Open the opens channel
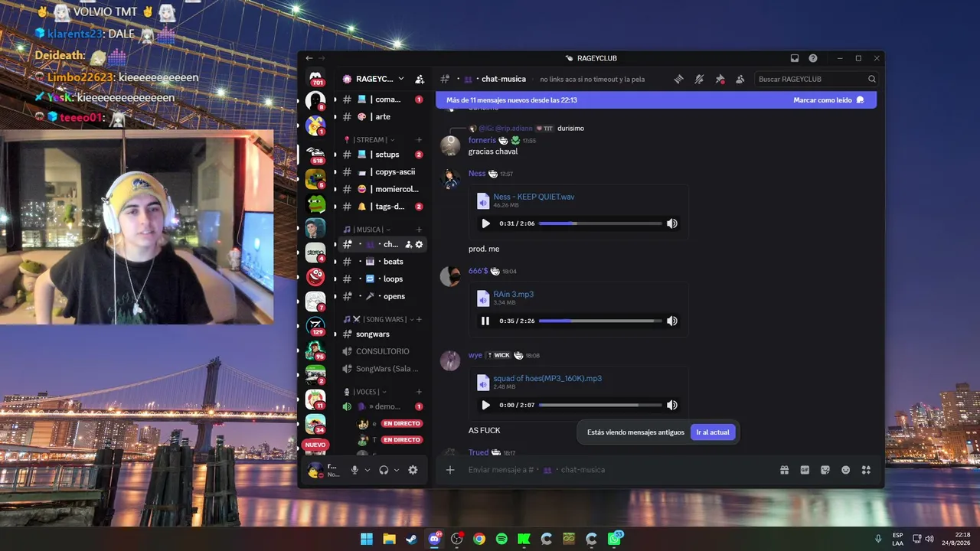The width and height of the screenshot is (980, 551). [x=382, y=296]
